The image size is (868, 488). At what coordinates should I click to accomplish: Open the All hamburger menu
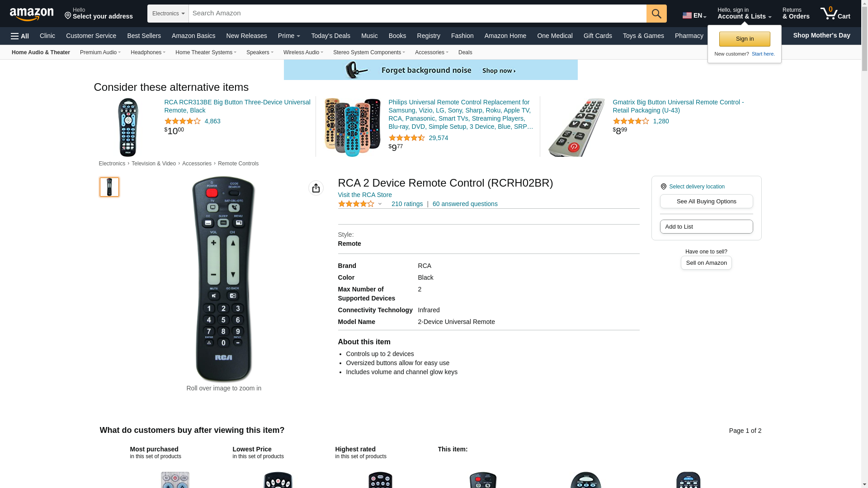click(20, 36)
